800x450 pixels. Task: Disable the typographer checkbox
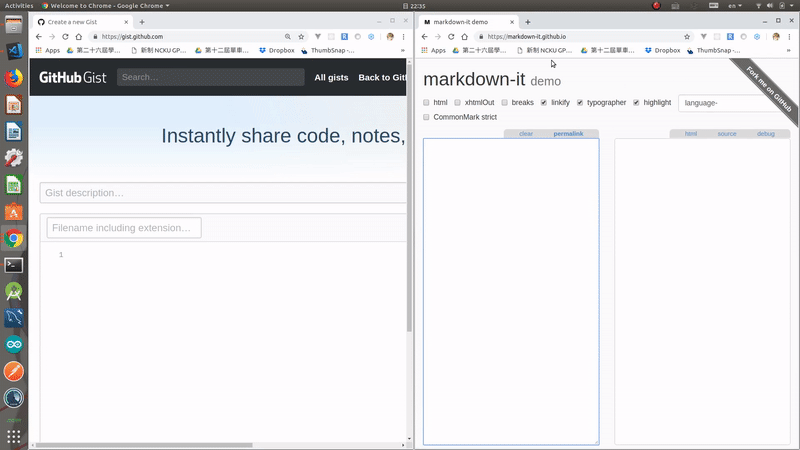[x=580, y=103]
